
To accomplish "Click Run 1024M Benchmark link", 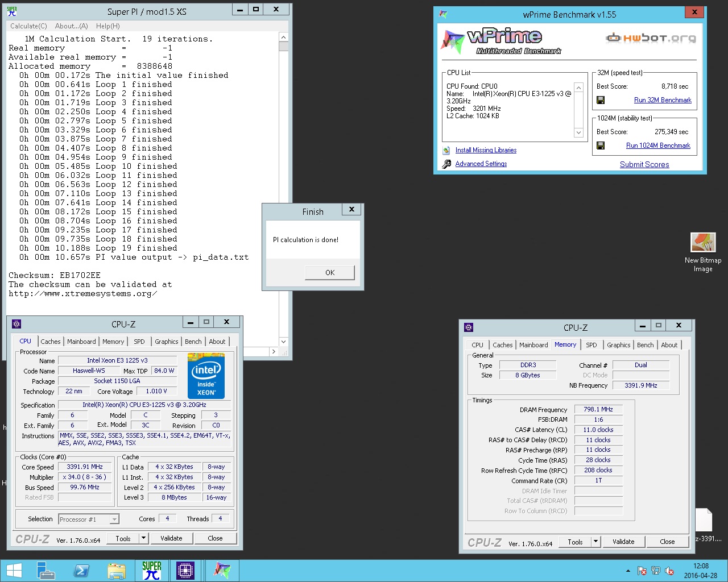I will click(x=658, y=145).
